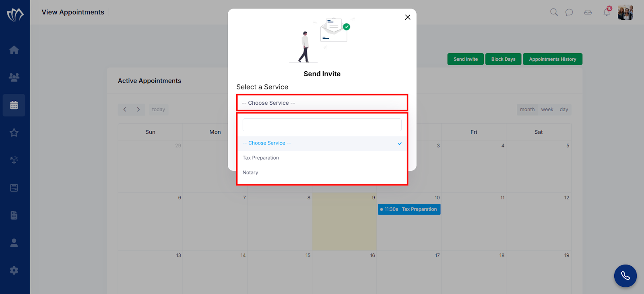This screenshot has width=644, height=294.
Task: Open the document sidebar icon
Action: [14, 215]
